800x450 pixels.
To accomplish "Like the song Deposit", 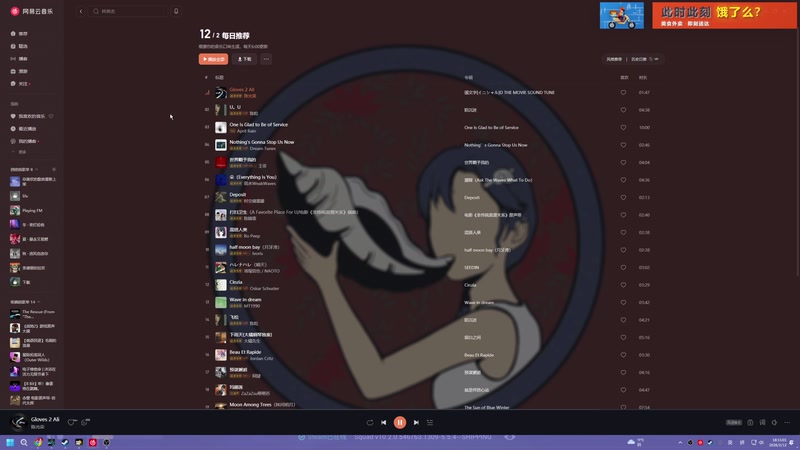I will coord(623,197).
